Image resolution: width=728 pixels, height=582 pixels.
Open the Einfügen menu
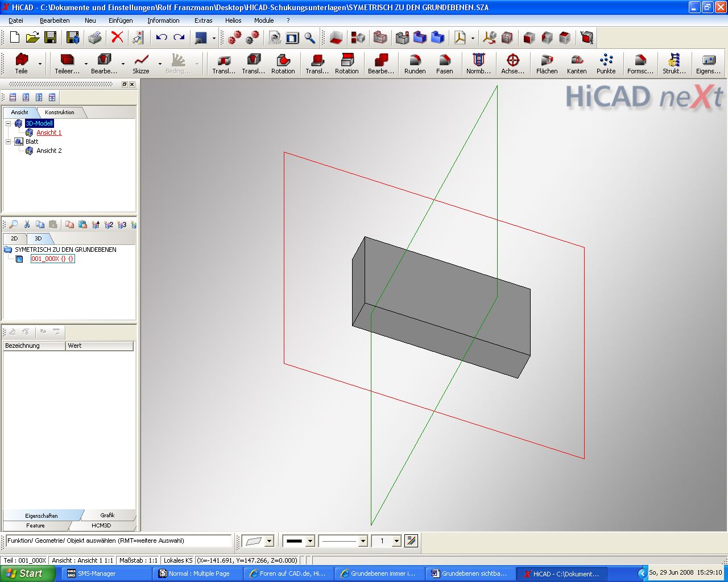(121, 20)
